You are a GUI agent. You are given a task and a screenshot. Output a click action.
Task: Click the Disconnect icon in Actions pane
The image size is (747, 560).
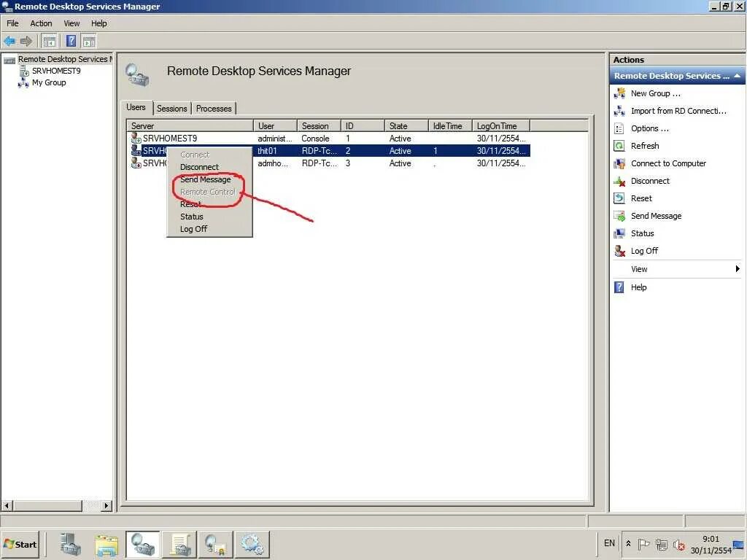(x=619, y=181)
